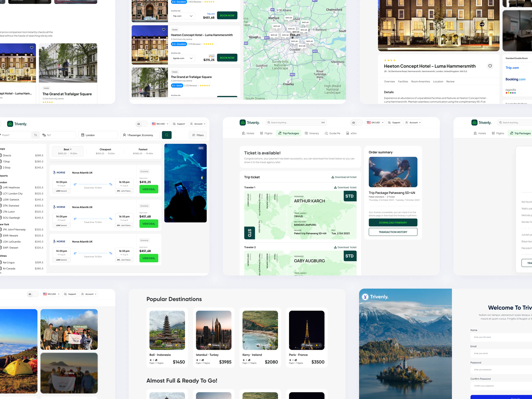Click the US flag icon in flights panel header
The height and width of the screenshot is (399, 532).
click(154, 124)
